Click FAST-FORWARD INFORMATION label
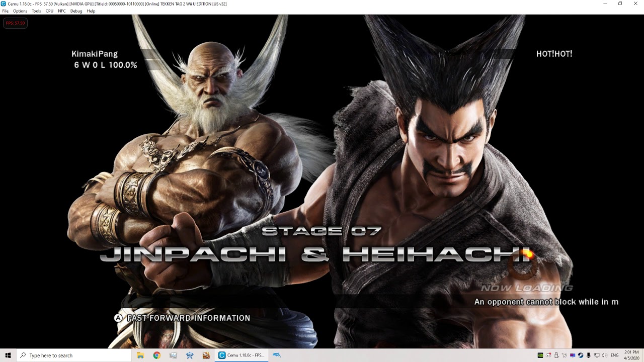Image resolution: width=644 pixels, height=362 pixels. tap(188, 318)
